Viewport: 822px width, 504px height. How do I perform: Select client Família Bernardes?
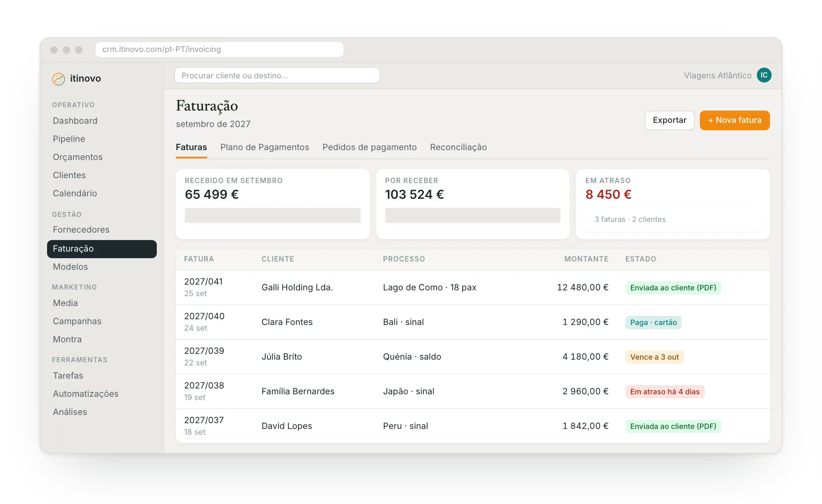298,391
